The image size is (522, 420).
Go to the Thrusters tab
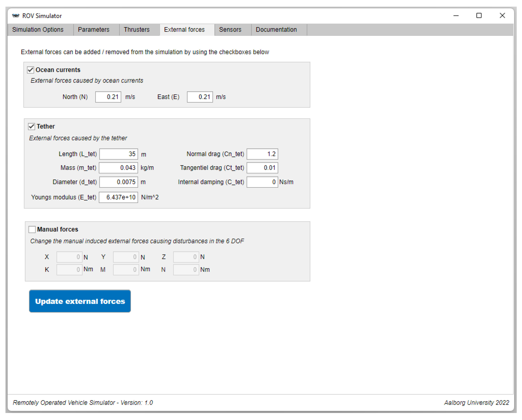pyautogui.click(x=137, y=29)
